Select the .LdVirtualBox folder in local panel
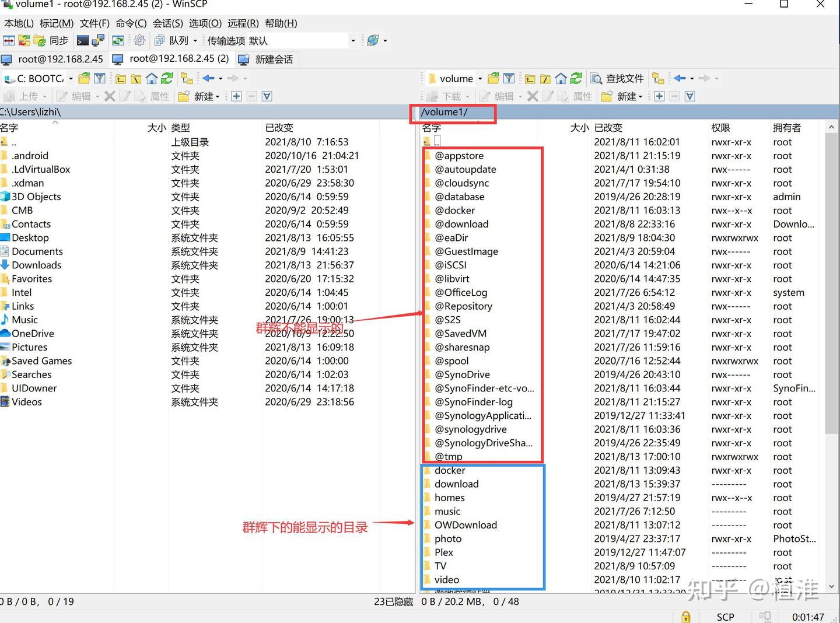The height and width of the screenshot is (623, 840). (41, 170)
